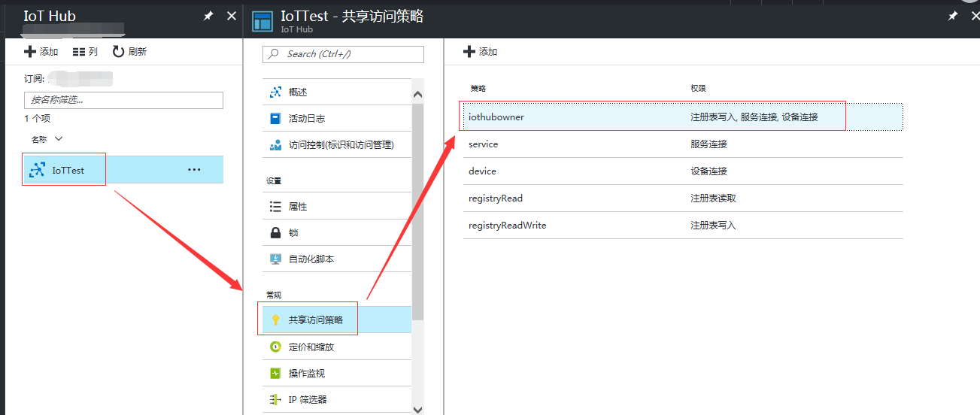Viewport: 980px width, 415px height.
Task: Open 自动化脚本 automation script
Action: [x=338, y=259]
